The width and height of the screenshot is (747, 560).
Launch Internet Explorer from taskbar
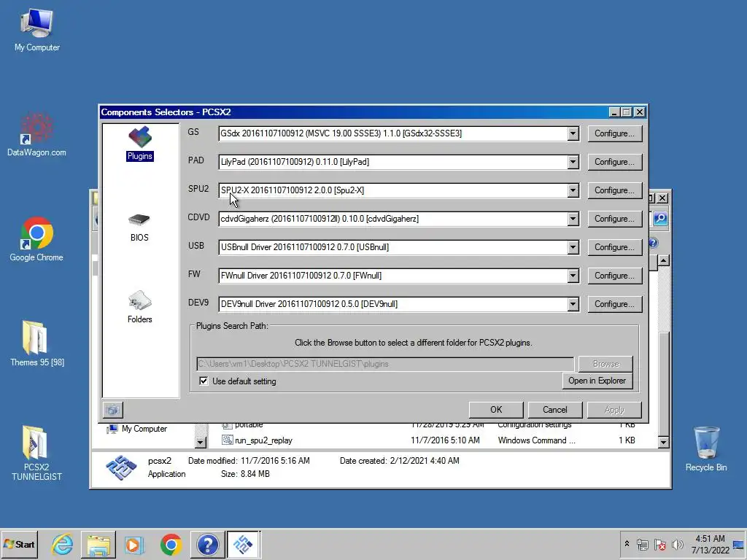63,544
